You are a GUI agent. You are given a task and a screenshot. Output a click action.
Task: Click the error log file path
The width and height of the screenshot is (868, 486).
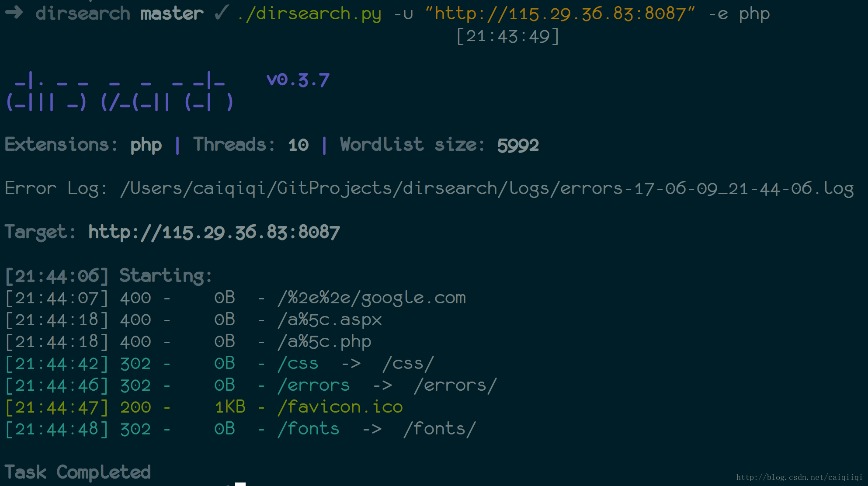487,189
